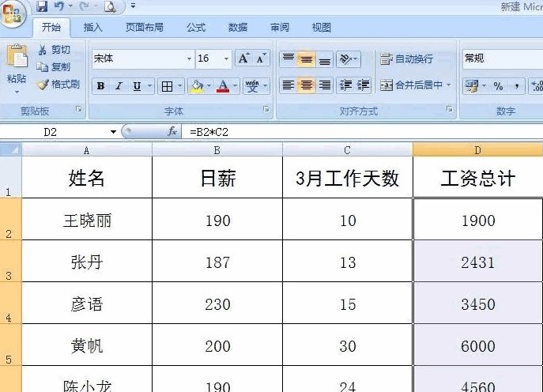Image resolution: width=543 pixels, height=392 pixels.
Task: Undo the last action
Action: coord(59,6)
